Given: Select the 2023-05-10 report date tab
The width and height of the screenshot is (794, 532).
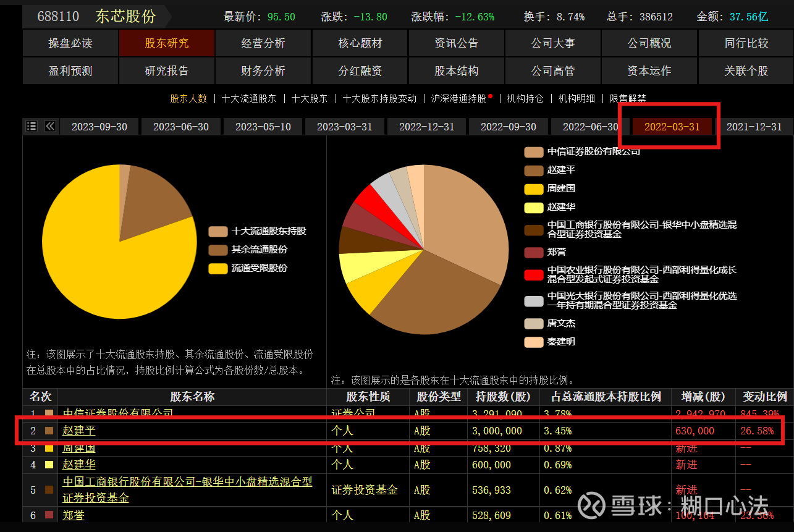Looking at the screenshot, I should click(x=263, y=126).
